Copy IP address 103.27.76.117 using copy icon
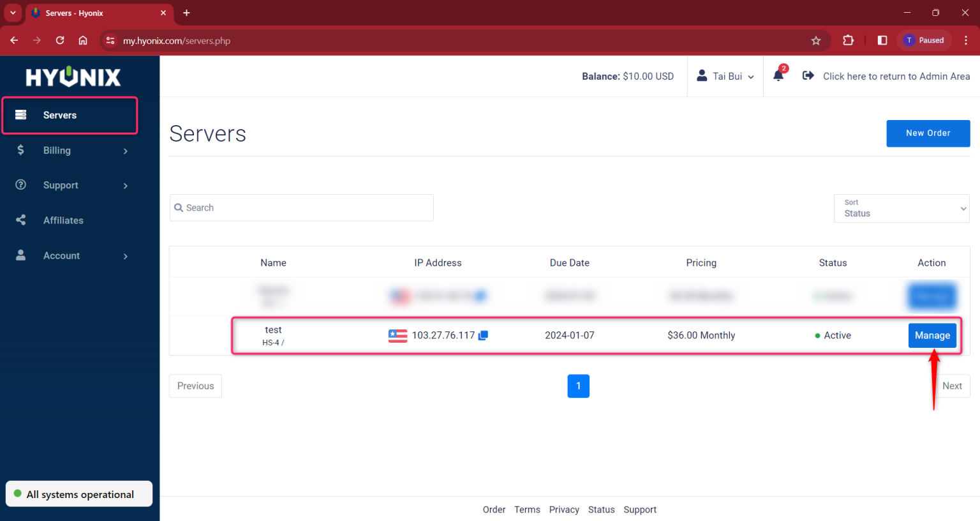This screenshot has width=980, height=521. [484, 335]
